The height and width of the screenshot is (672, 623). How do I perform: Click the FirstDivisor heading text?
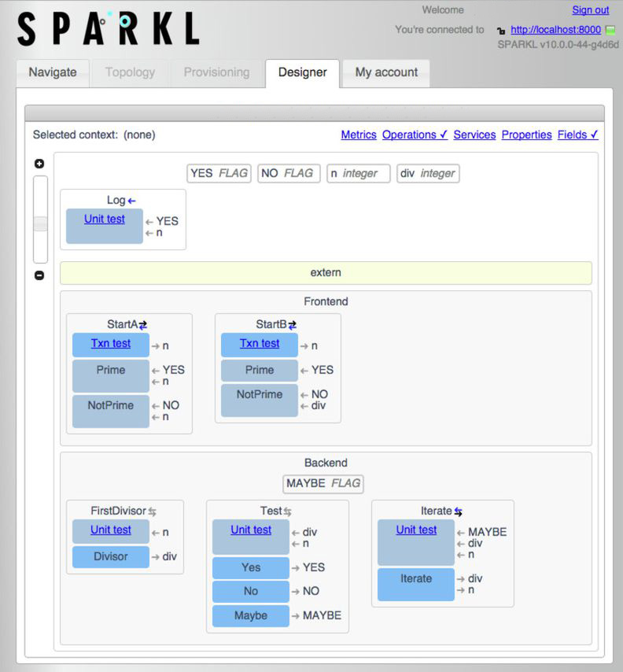(x=118, y=511)
